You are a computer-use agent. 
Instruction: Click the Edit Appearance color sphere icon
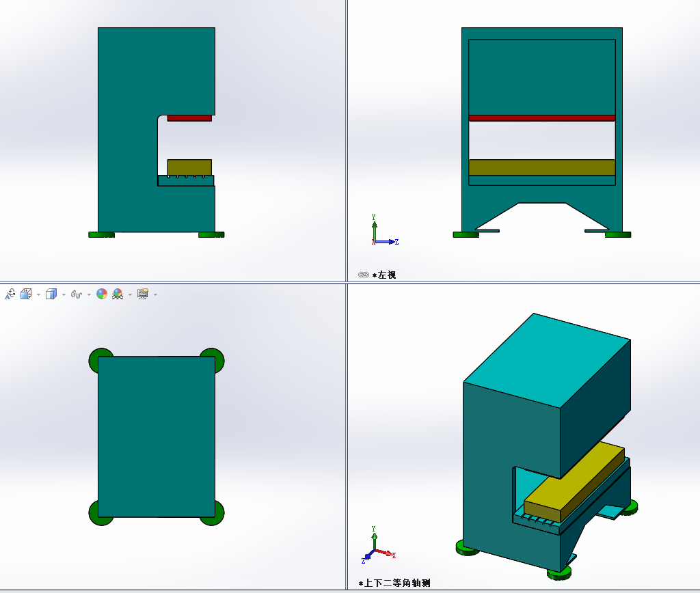tap(102, 294)
